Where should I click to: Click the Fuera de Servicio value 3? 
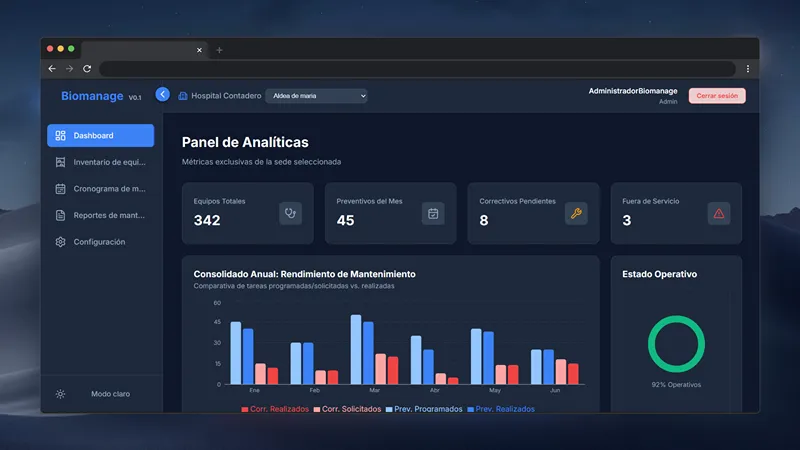(627, 220)
